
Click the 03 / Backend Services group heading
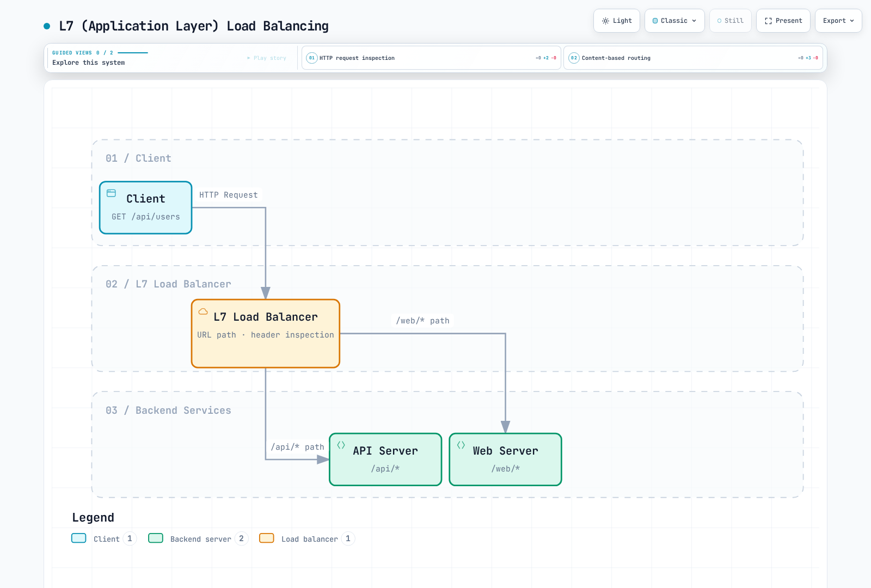click(168, 411)
